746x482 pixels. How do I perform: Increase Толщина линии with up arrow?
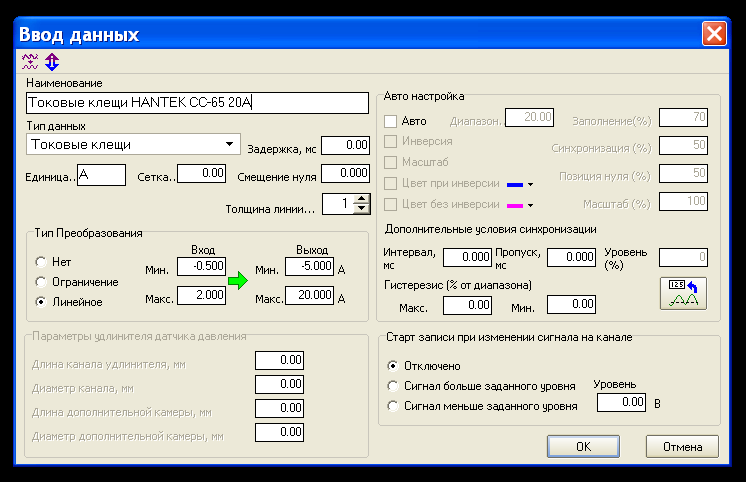coord(362,198)
